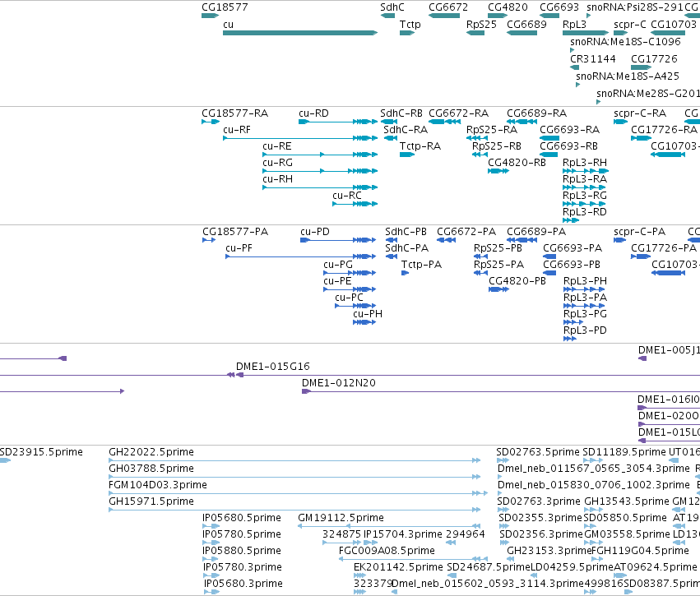Select the GM19112.5prime EST label
Viewport: 700px width, 596px height.
click(341, 518)
